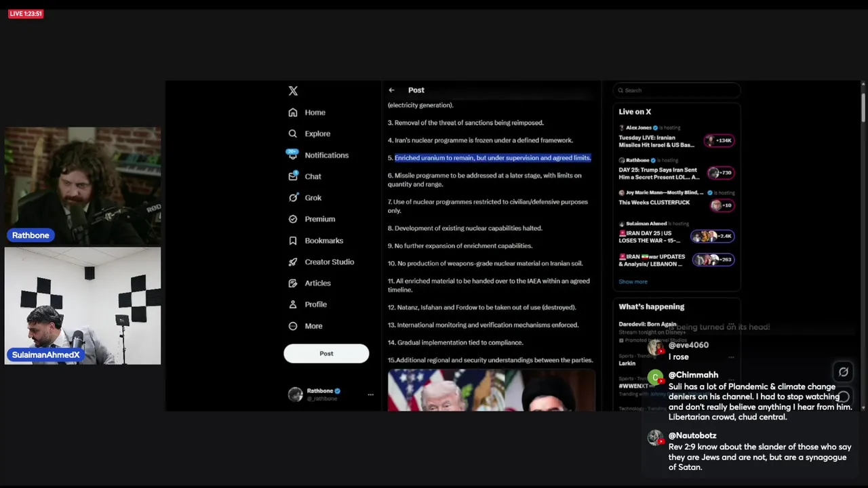This screenshot has width=868, height=488.
Task: Click the back arrow beside Post header
Action: (x=391, y=90)
